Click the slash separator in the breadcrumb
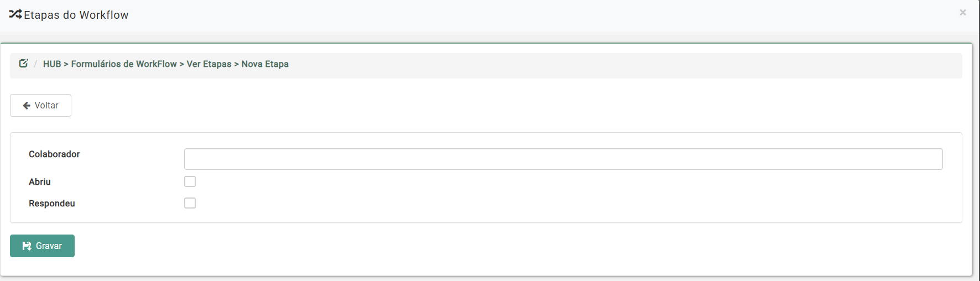Viewport: 980px width, 281px height. click(x=35, y=64)
